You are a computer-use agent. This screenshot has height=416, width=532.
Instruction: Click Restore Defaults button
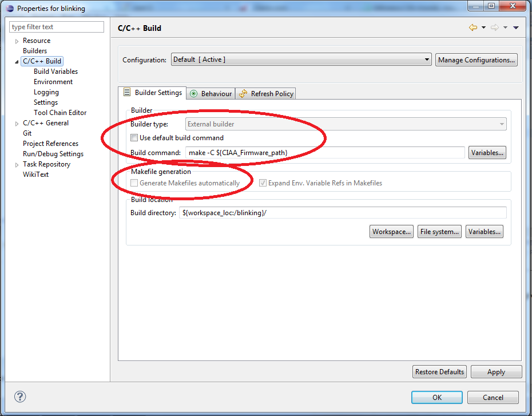click(x=439, y=372)
